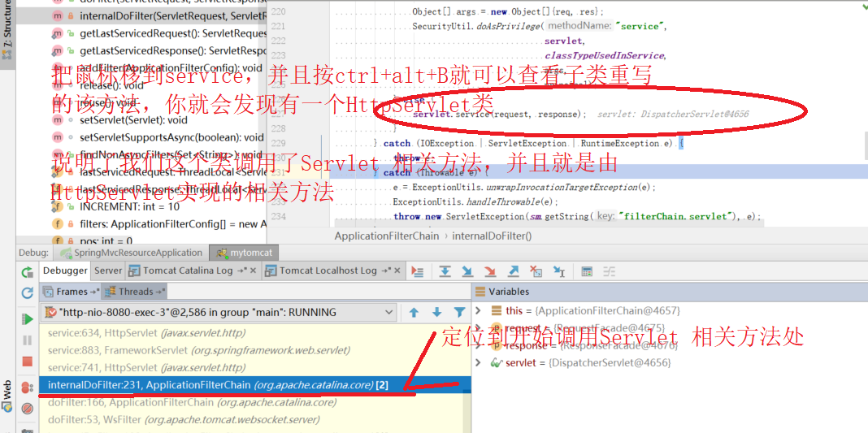Expand the 'response' variable node

pos(478,345)
